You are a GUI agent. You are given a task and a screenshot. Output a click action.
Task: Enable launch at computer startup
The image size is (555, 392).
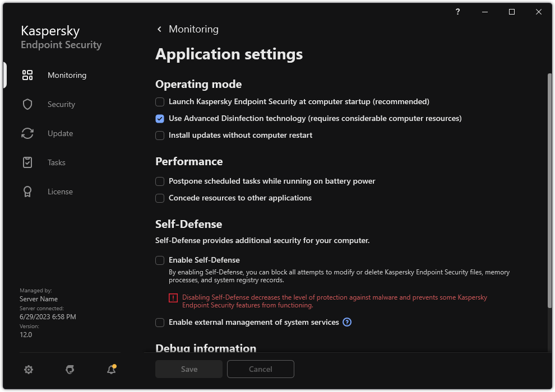pyautogui.click(x=160, y=102)
